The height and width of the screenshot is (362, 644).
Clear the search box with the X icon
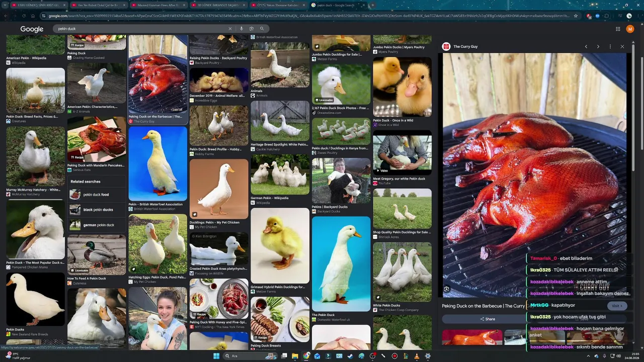tap(230, 29)
